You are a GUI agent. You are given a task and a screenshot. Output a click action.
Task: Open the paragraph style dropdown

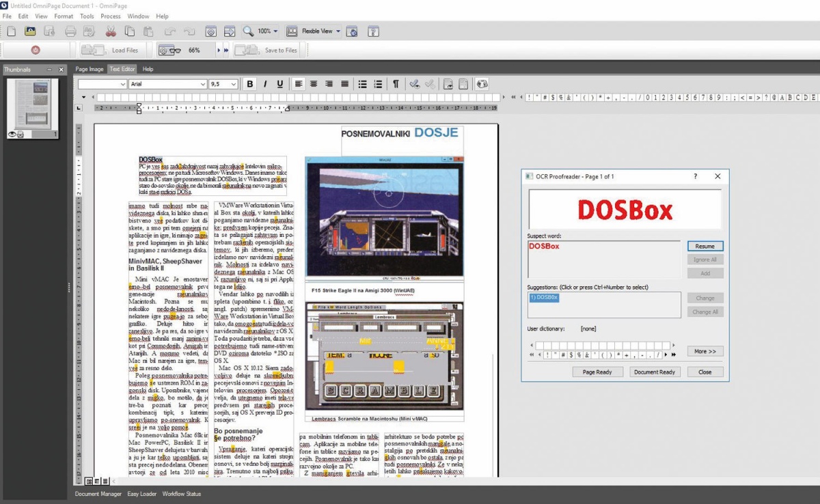(123, 84)
